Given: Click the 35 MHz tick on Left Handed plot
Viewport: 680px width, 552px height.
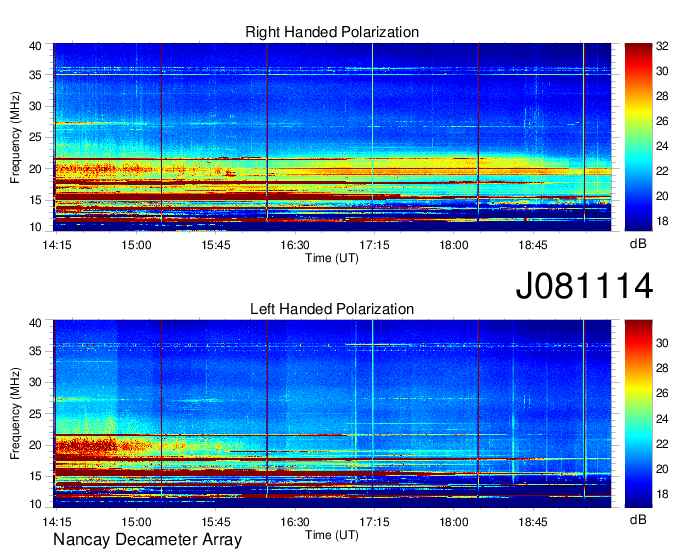Looking at the screenshot, I should tap(35, 351).
